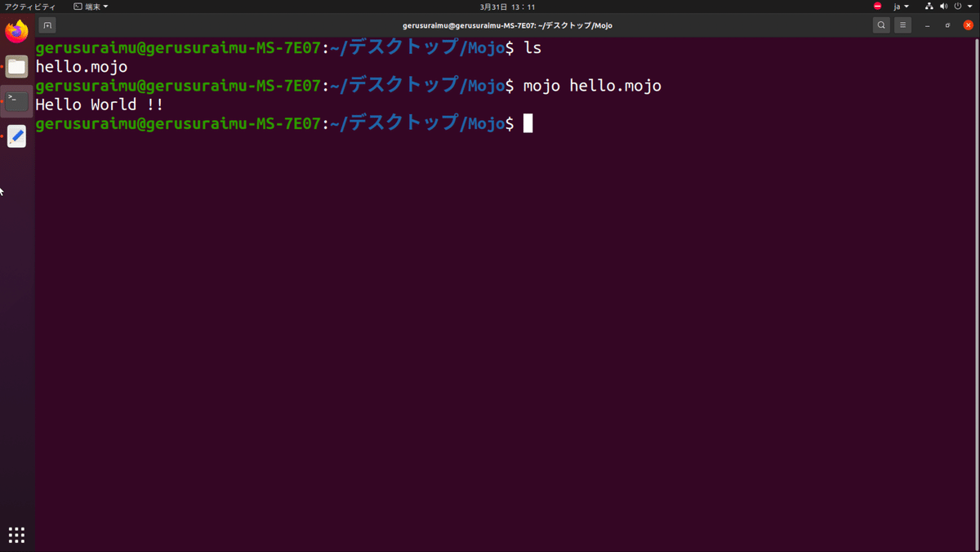Open the アクティビティ overview
Viewport: 980px width, 552px height.
click(30, 7)
